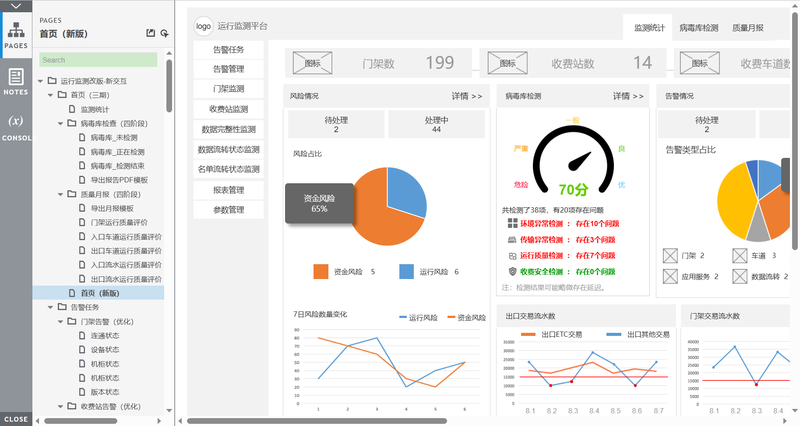The image size is (800, 426).
Task: Collapse the 首页（三期） folder
Action: point(51,95)
